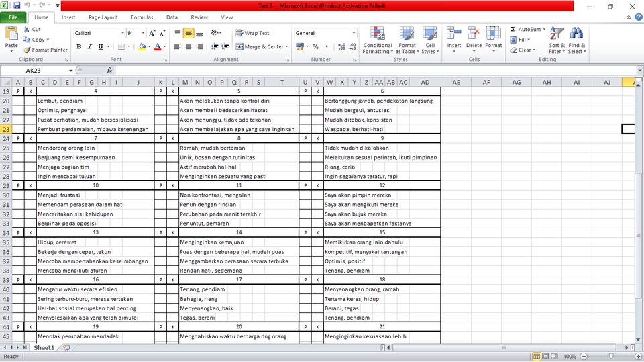Expand the Name Box dropdown arrow
The image size is (644, 362).
70,71
